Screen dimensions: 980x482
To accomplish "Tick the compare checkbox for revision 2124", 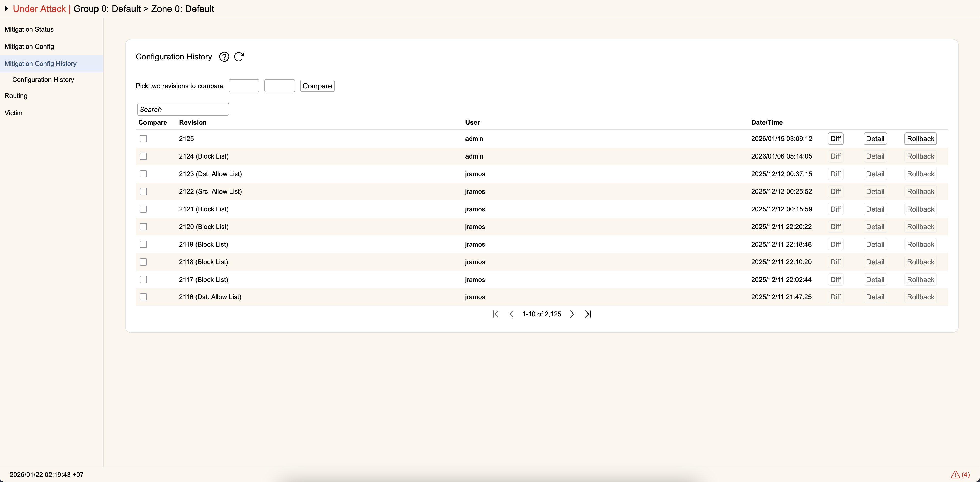I will (143, 156).
